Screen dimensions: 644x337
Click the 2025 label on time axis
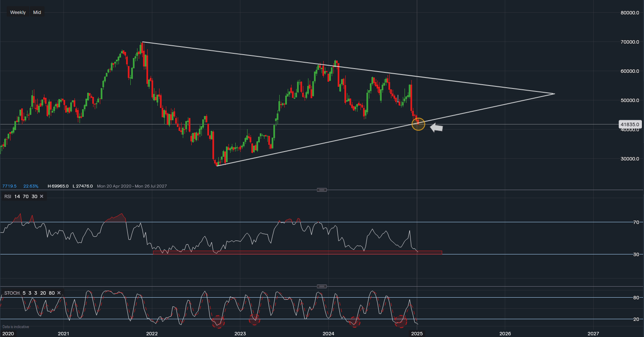[417, 333]
